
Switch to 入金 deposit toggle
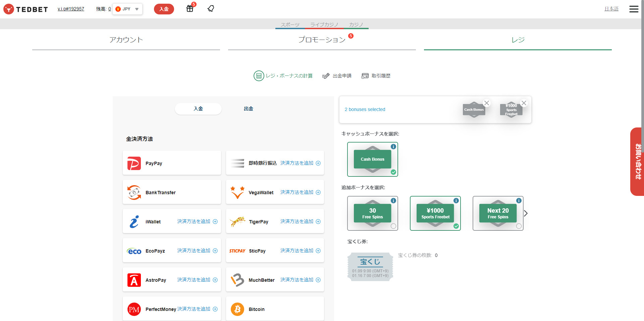198,109
